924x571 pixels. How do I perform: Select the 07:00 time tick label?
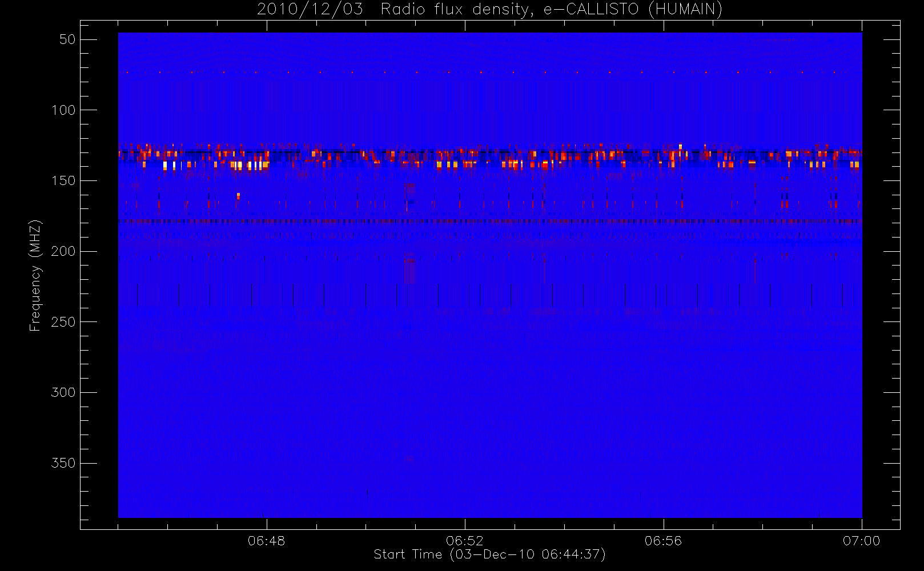coord(861,541)
